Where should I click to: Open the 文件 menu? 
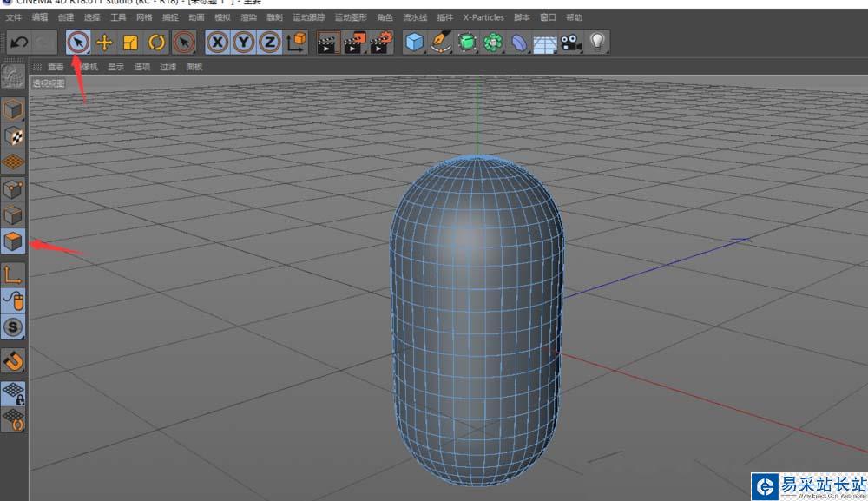(14, 17)
